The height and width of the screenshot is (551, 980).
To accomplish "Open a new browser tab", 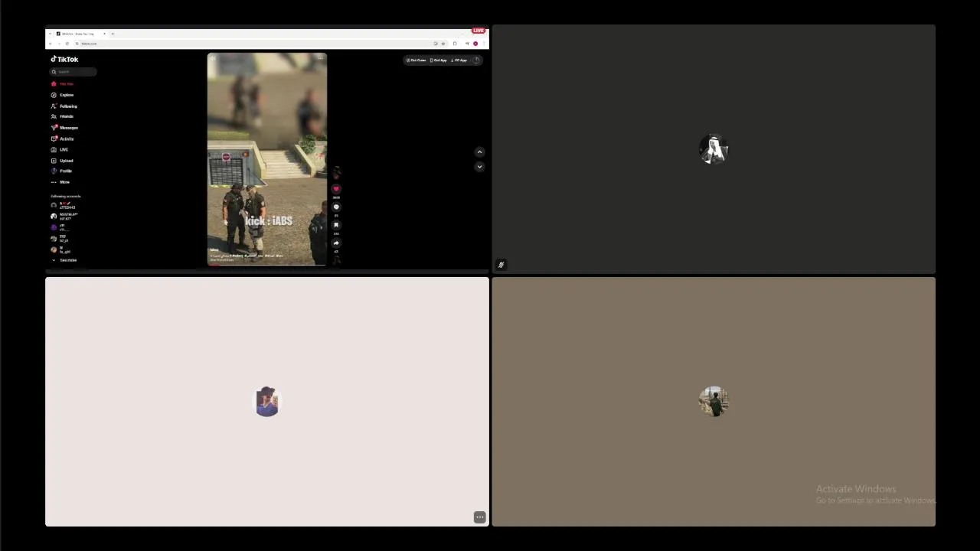I will tap(113, 34).
